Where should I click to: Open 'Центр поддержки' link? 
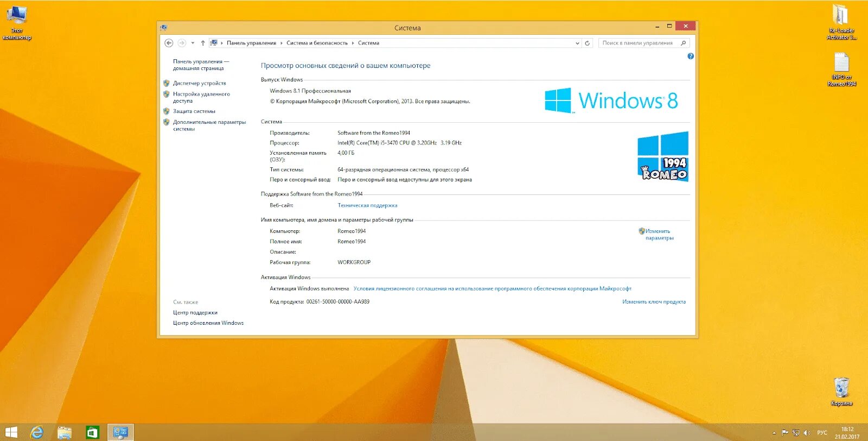tap(195, 313)
